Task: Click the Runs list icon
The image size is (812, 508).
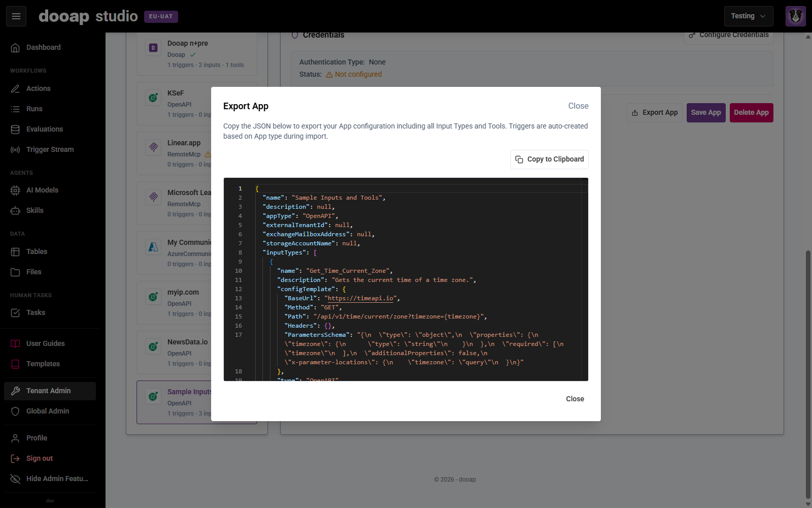Action: [x=15, y=109]
